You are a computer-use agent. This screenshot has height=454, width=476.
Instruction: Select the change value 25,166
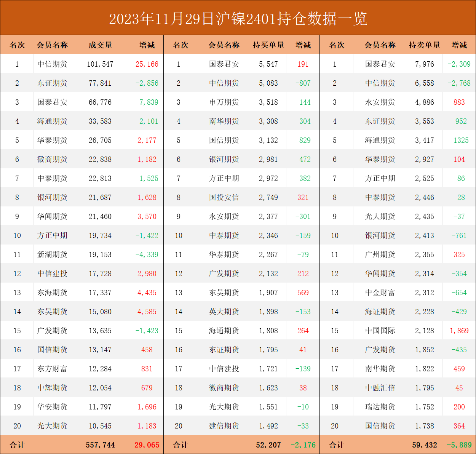click(x=147, y=64)
